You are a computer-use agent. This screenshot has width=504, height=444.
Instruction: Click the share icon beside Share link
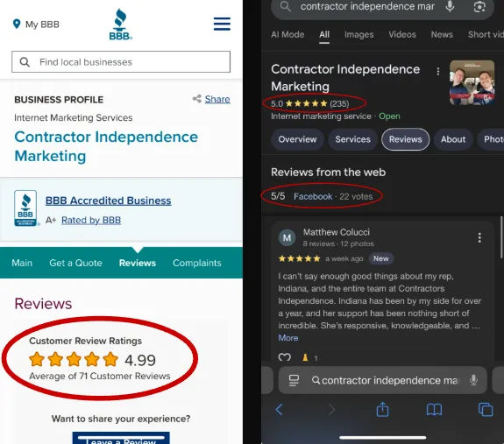pyautogui.click(x=196, y=99)
